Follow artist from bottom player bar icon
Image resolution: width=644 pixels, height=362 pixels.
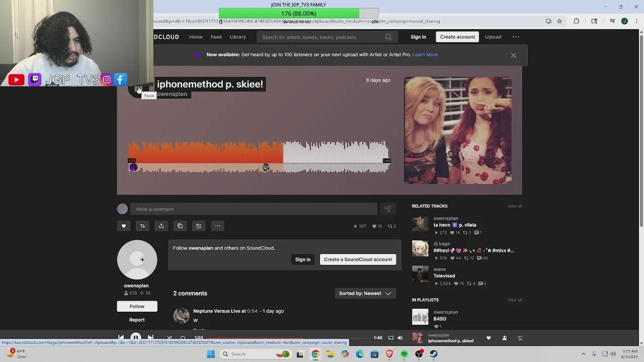click(505, 338)
